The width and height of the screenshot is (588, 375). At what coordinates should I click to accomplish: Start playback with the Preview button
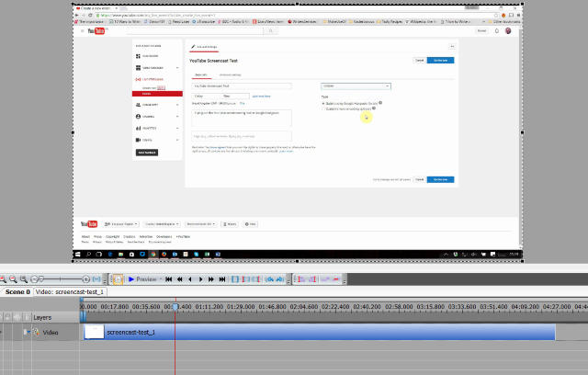(x=142, y=279)
